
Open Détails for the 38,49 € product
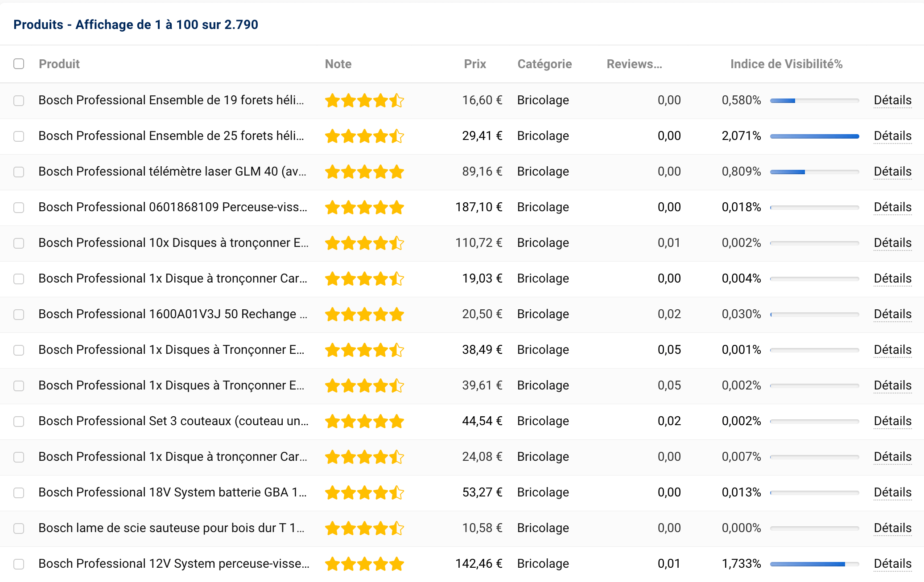(x=892, y=350)
